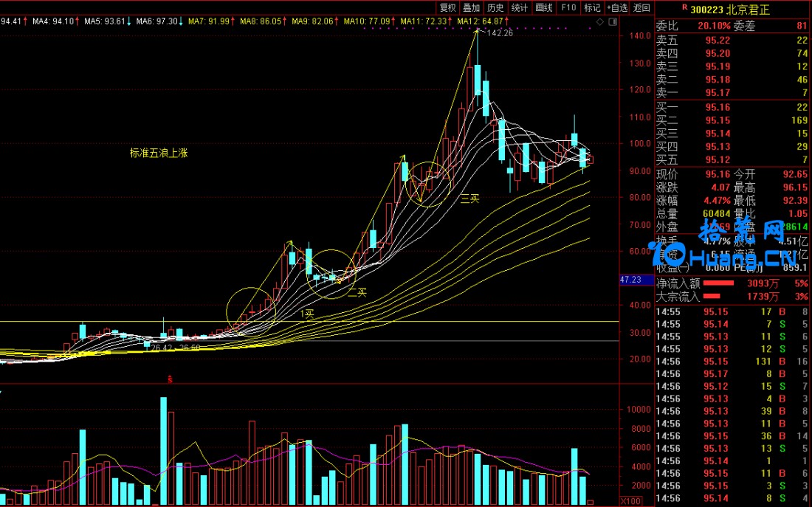Go back using the 返回 button

tap(641, 8)
